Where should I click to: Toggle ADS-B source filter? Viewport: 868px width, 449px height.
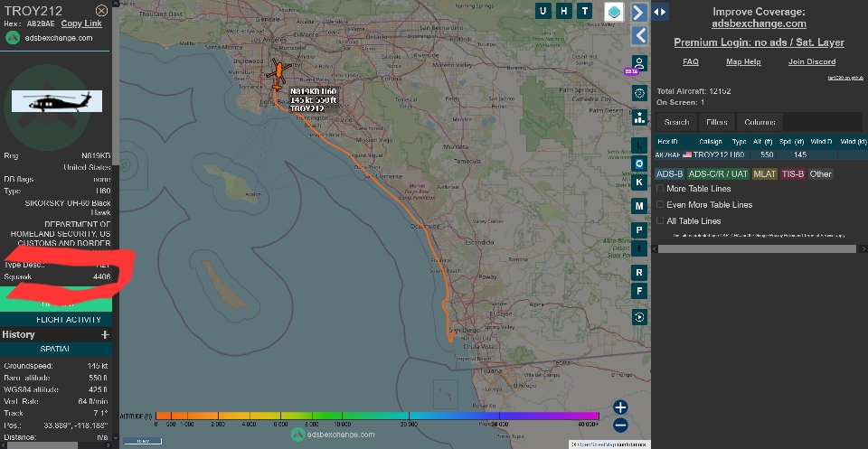click(670, 173)
